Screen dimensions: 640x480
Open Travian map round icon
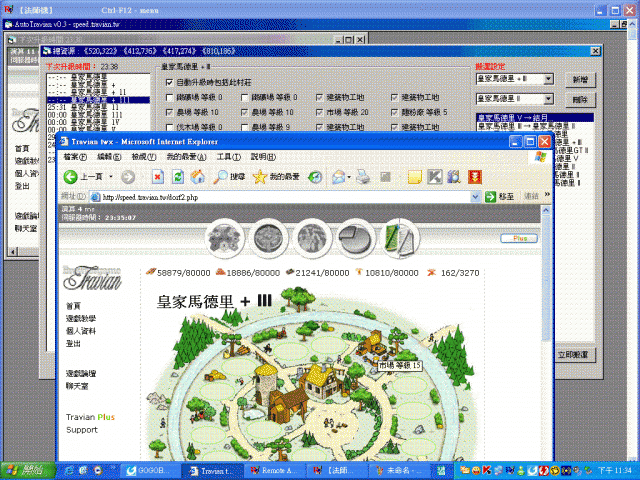pyautogui.click(x=312, y=238)
